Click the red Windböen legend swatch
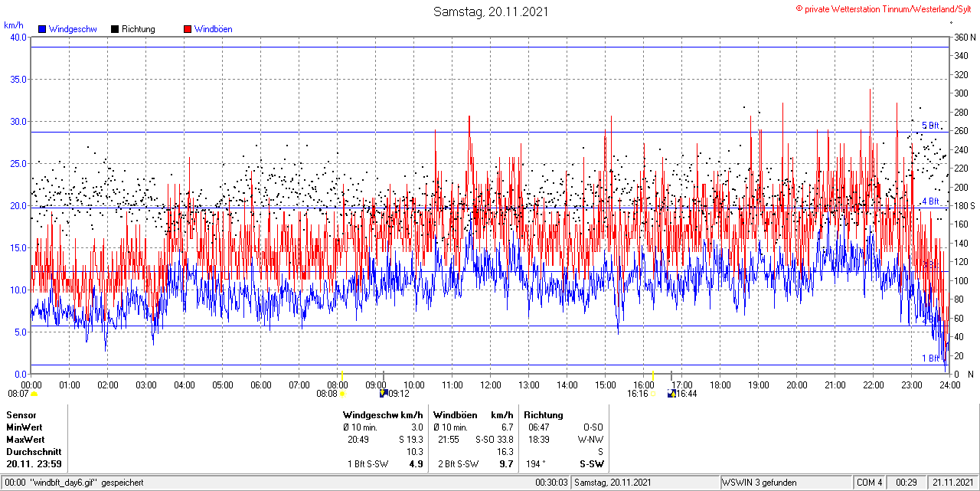980x491 pixels. tap(188, 29)
